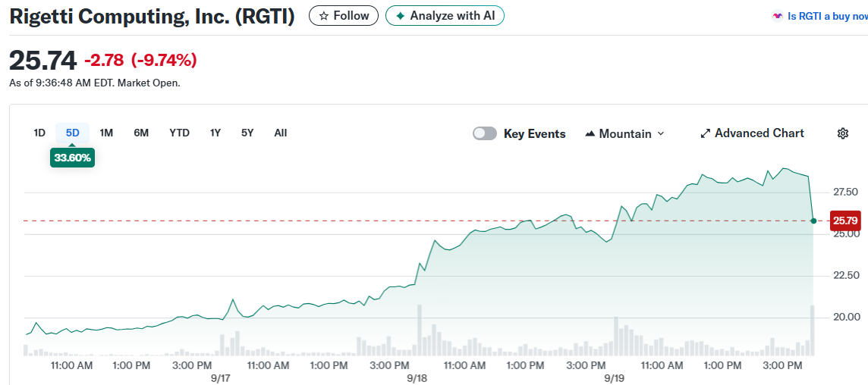Click the current price 25.74
Image resolution: width=868 pixels, height=385 pixels.
(x=42, y=61)
